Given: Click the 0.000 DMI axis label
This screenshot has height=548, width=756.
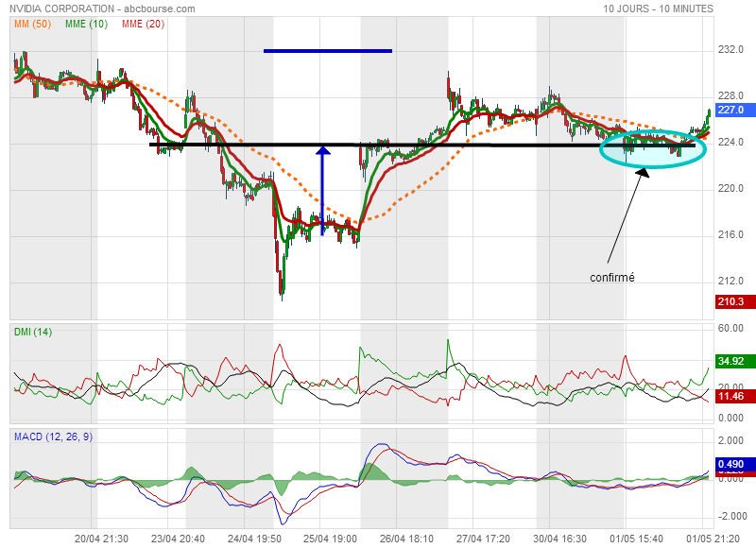Looking at the screenshot, I should 730,418.
